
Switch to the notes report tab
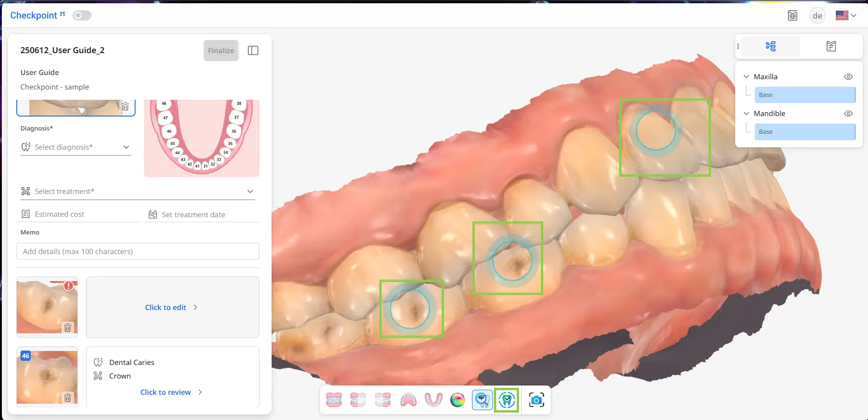click(x=831, y=46)
